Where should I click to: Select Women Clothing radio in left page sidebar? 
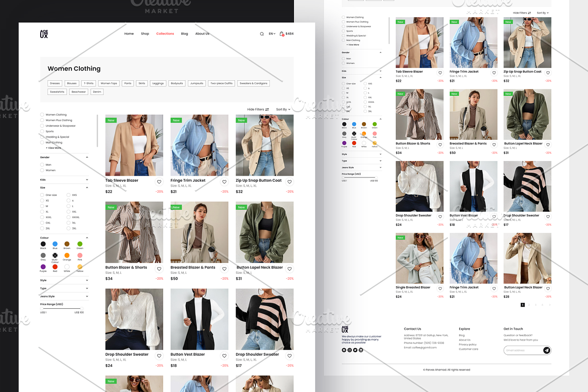[42, 115]
